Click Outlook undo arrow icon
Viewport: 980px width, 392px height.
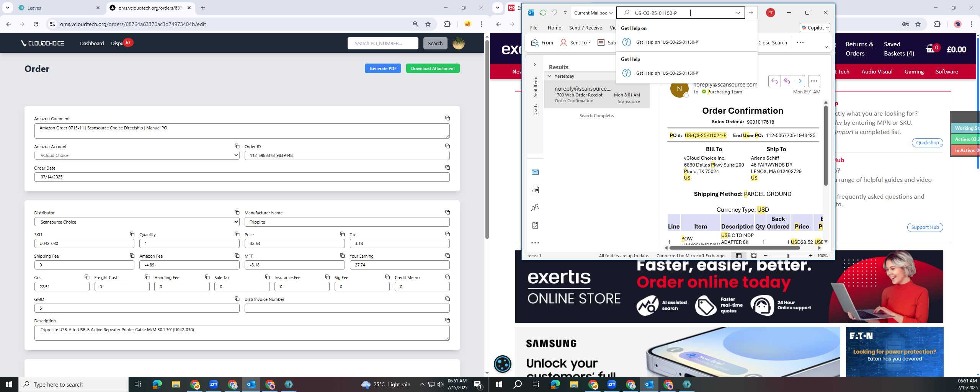[x=554, y=13]
